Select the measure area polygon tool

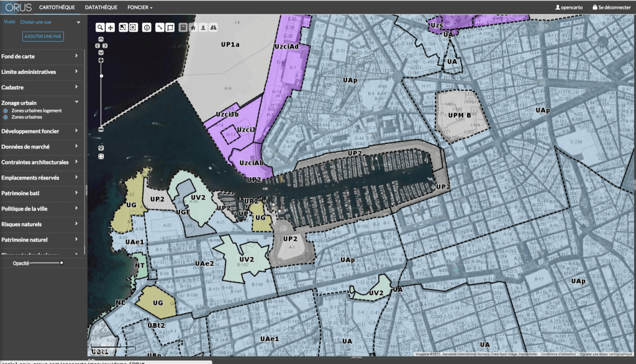(170, 27)
